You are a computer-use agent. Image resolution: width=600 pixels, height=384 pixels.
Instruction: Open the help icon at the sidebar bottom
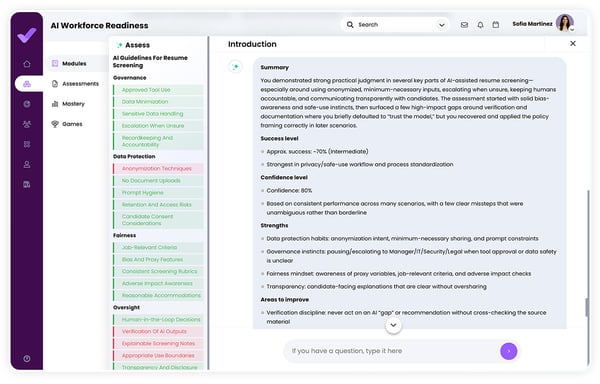point(27,359)
